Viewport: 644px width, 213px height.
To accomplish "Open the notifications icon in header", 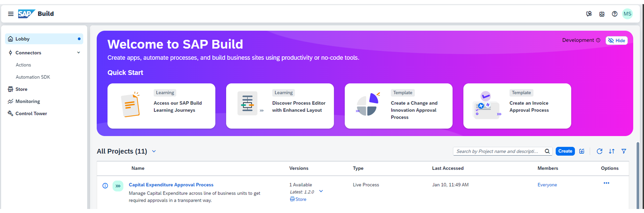I will pos(602,14).
